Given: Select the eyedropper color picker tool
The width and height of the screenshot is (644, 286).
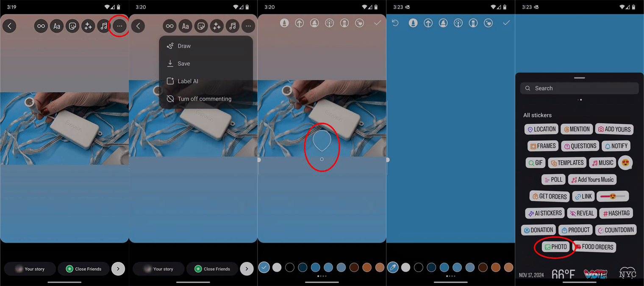Looking at the screenshot, I should click(x=393, y=267).
